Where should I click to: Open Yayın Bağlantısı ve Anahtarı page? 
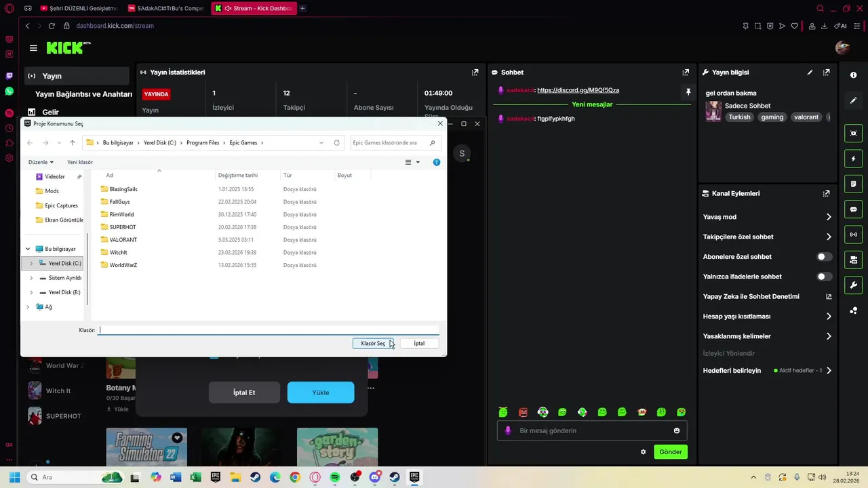tap(83, 94)
